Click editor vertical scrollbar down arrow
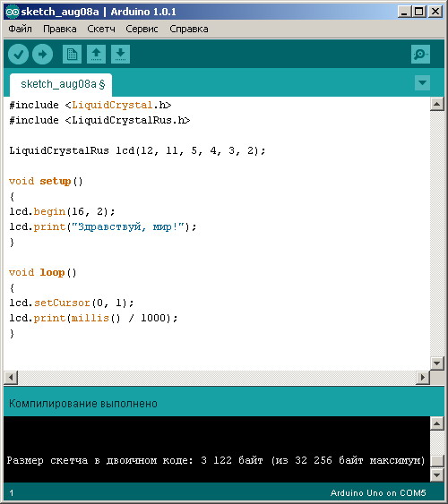This screenshot has width=448, height=504. click(436, 363)
